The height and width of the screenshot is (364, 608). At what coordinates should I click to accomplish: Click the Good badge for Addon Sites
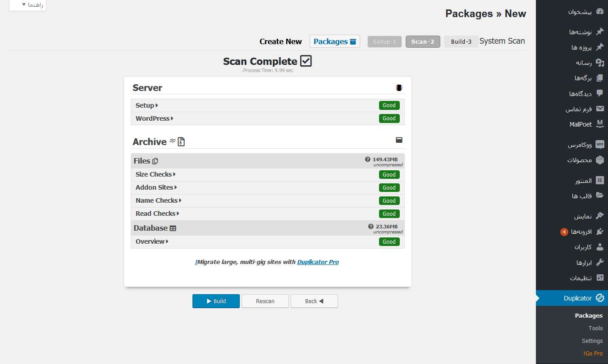click(389, 188)
